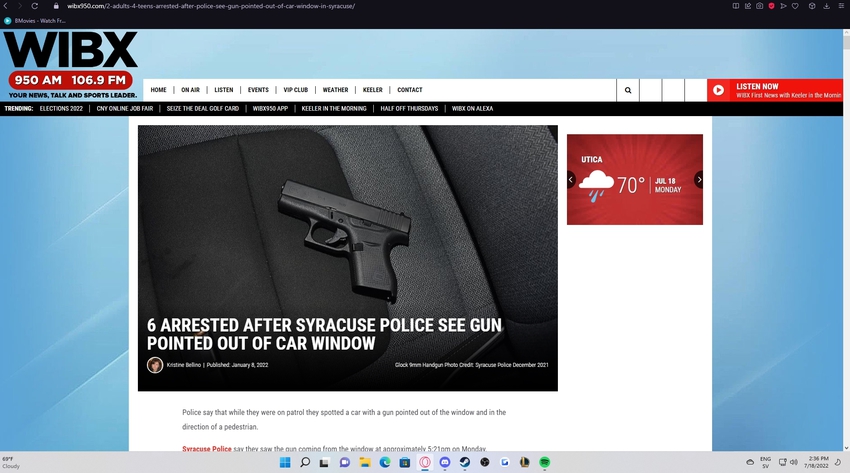Open the WIBX950 App trending link

pyautogui.click(x=270, y=108)
